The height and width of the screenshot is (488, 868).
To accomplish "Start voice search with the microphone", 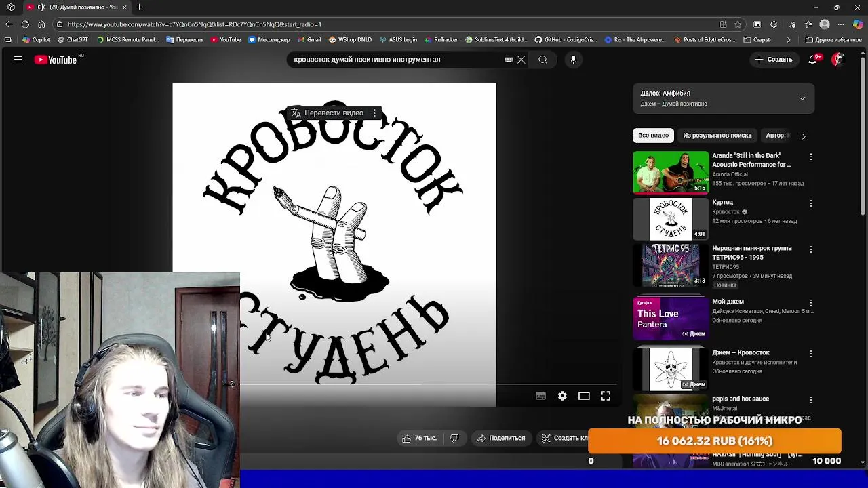I will [x=574, y=60].
